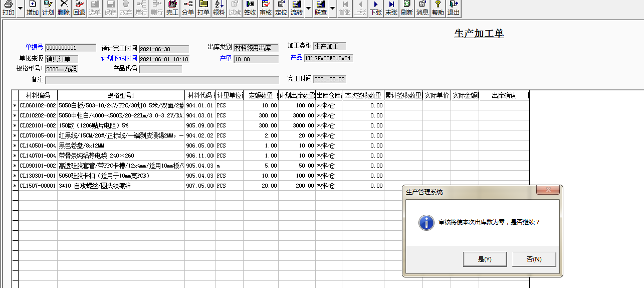The image size is (644, 288).
Task: Click the 联查 linked query toolbar icon
Action: [321, 8]
